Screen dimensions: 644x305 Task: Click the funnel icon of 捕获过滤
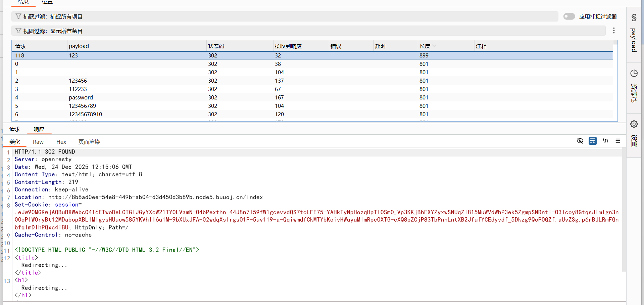[x=18, y=16]
